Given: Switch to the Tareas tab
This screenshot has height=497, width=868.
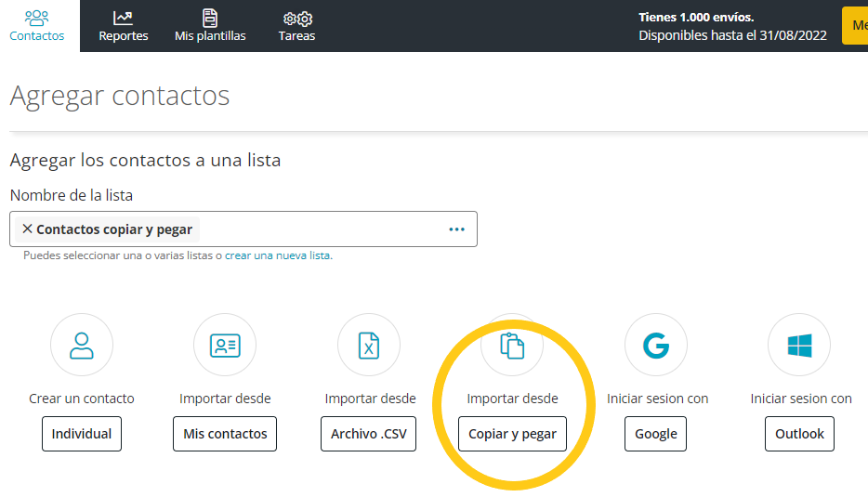Looking at the screenshot, I should pos(296,26).
